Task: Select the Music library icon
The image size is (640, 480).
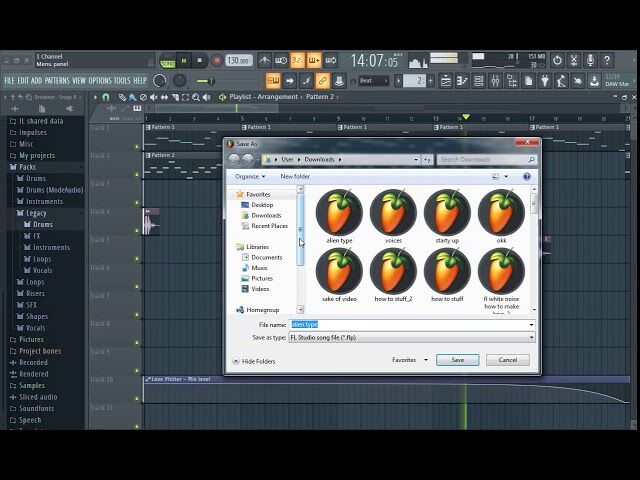Action: [259, 268]
